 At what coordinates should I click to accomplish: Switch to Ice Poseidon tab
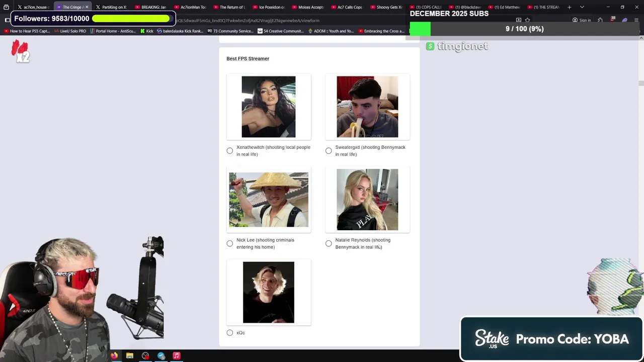pyautogui.click(x=269, y=7)
